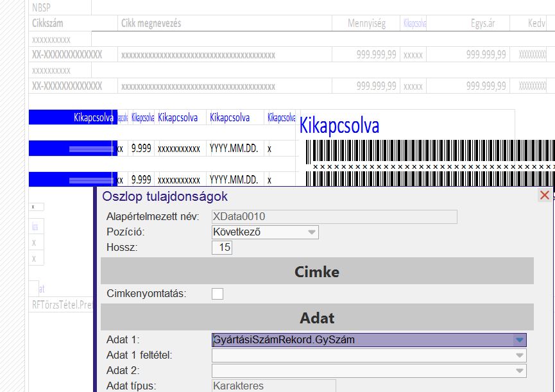The height and width of the screenshot is (392, 555).
Task: Expand the Adat 1 dropdown arrow
Action: (x=519, y=340)
